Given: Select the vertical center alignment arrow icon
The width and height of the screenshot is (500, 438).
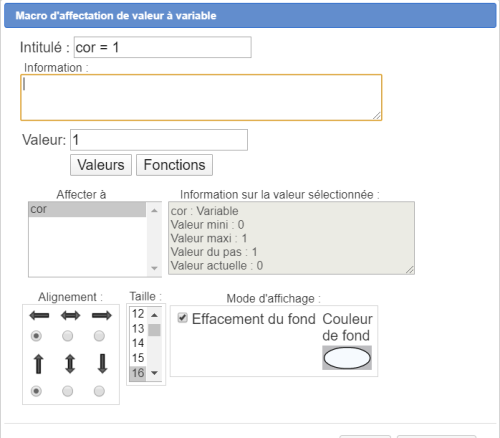Looking at the screenshot, I should 70,364.
